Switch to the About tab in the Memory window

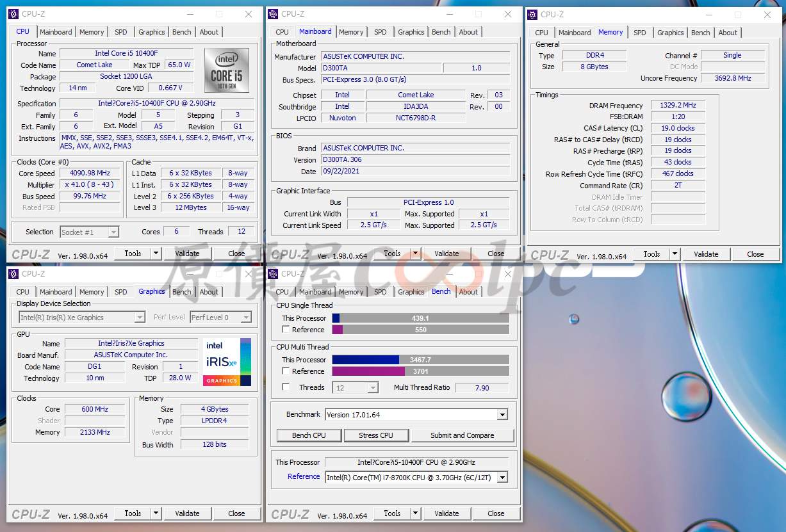point(728,33)
